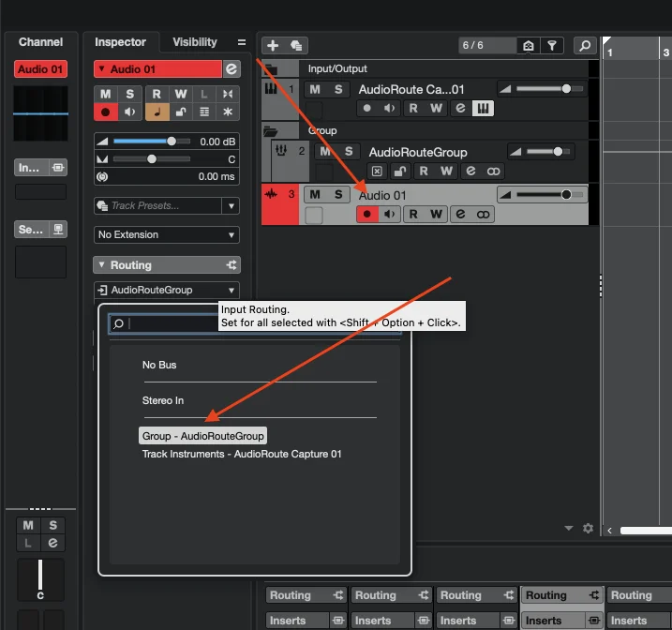Select No Bus in routing list
Image resolution: width=672 pixels, height=630 pixels.
[x=159, y=365]
